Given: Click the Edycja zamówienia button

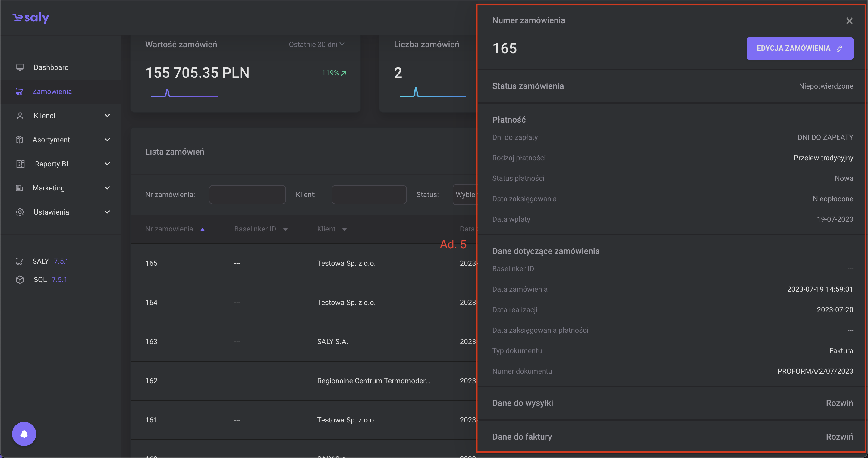Looking at the screenshot, I should [x=800, y=49].
